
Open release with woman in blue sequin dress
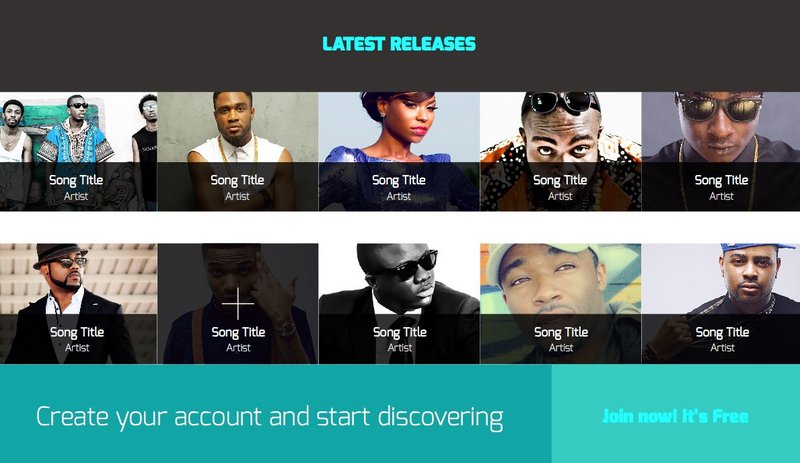pyautogui.click(x=399, y=151)
